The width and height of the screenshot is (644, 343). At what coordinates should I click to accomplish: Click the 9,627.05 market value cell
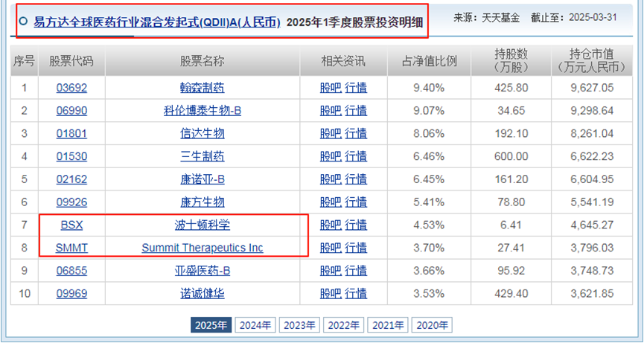pos(592,88)
